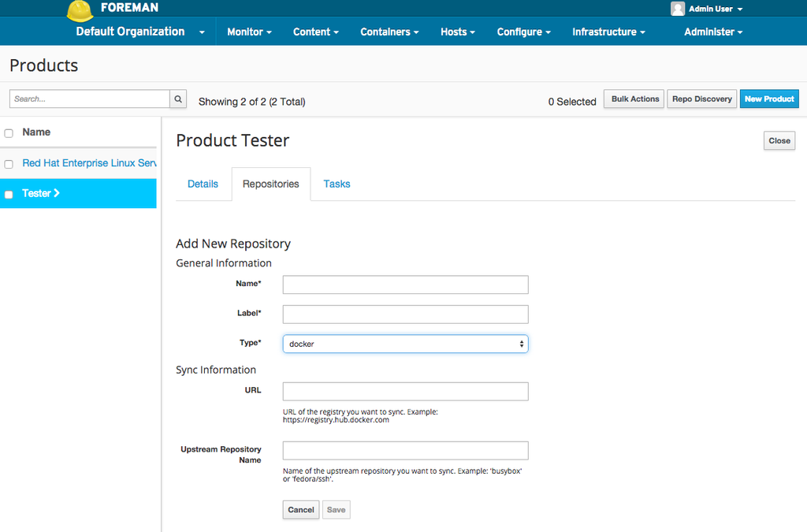Close the Product Tester panel
The width and height of the screenshot is (807, 532).
(x=779, y=140)
